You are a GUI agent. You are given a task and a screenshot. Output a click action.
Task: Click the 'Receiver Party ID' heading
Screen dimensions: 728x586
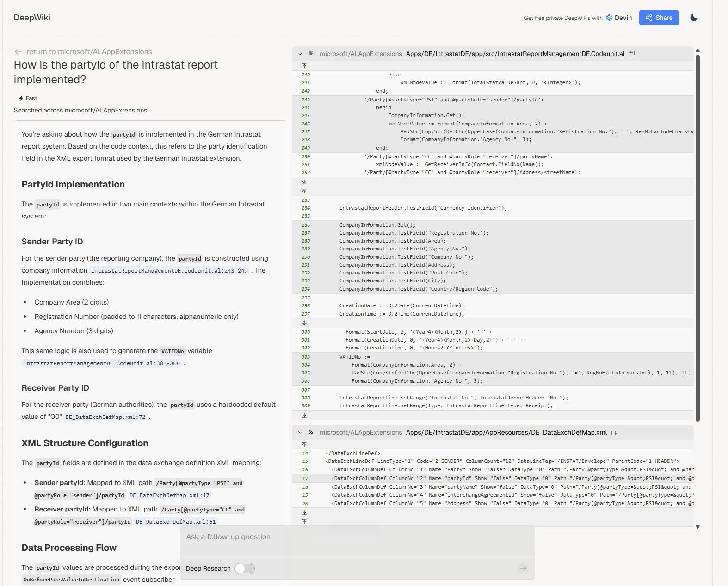(x=56, y=388)
